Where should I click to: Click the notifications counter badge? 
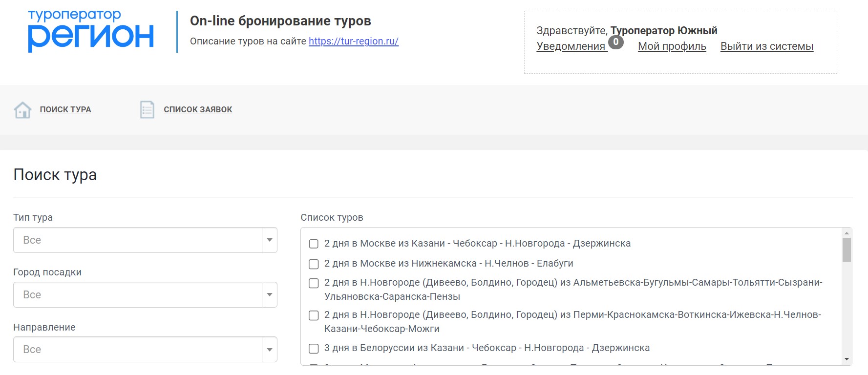615,42
